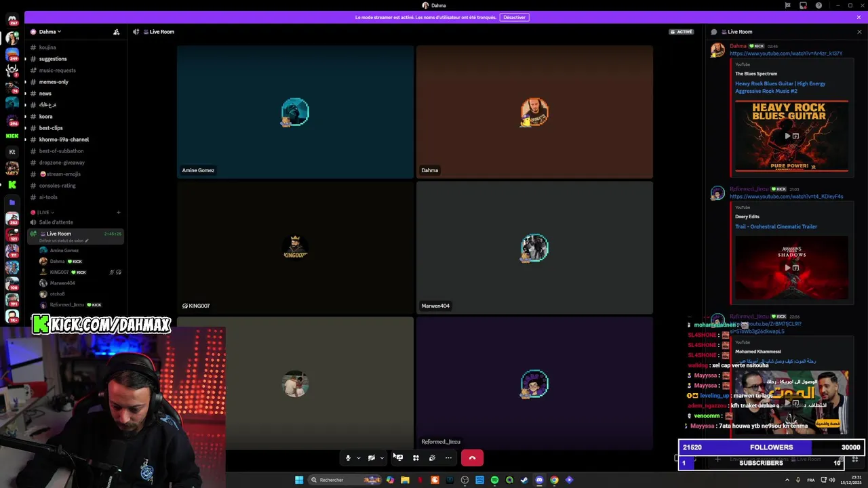Select the Reformed_Jinzu video tile
The image size is (868, 488).
pos(534,383)
